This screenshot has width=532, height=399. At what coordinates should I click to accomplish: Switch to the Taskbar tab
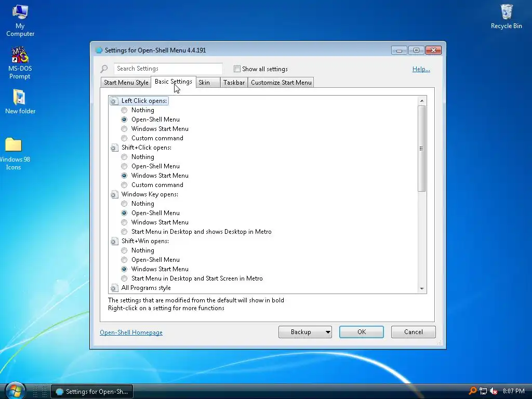tap(234, 83)
